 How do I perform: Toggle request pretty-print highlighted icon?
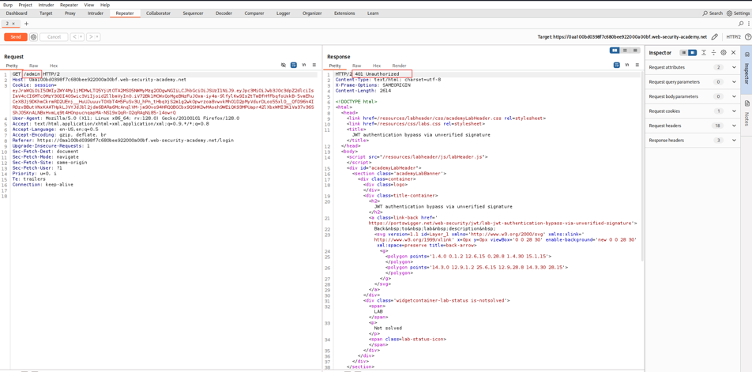[294, 65]
